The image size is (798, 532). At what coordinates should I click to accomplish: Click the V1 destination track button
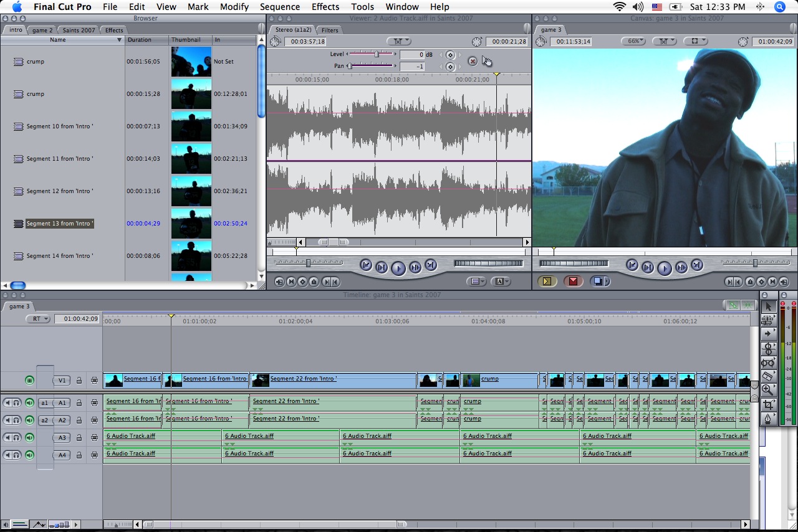(62, 380)
